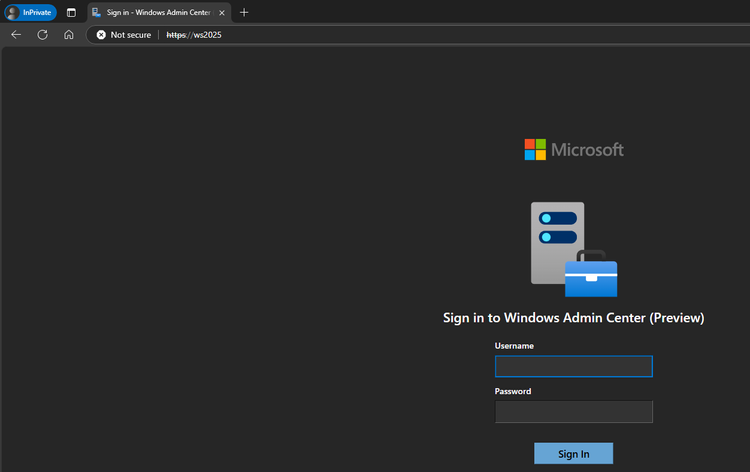
Task: Focus the Password input field
Action: click(574, 412)
